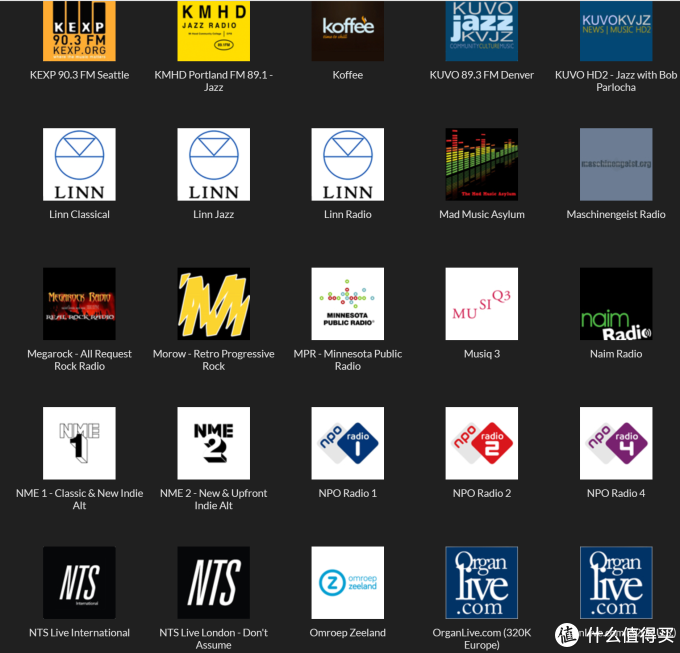The image size is (680, 653).
Task: Click the Linn Radio text label
Action: (348, 214)
